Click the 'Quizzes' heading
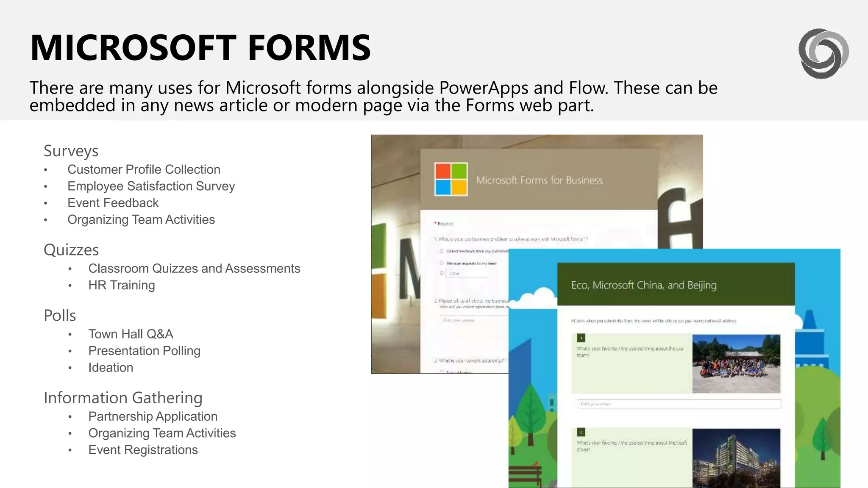The height and width of the screenshot is (488, 868). click(x=71, y=250)
